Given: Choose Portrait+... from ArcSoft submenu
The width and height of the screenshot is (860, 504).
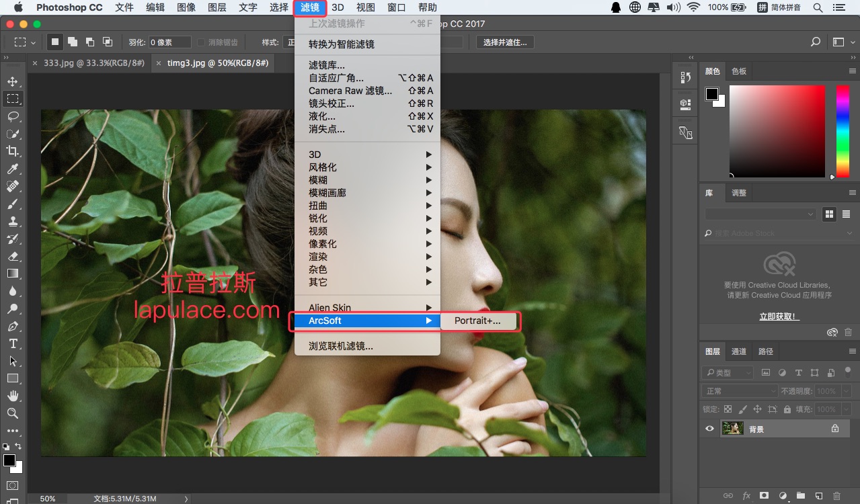Looking at the screenshot, I should coord(477,321).
